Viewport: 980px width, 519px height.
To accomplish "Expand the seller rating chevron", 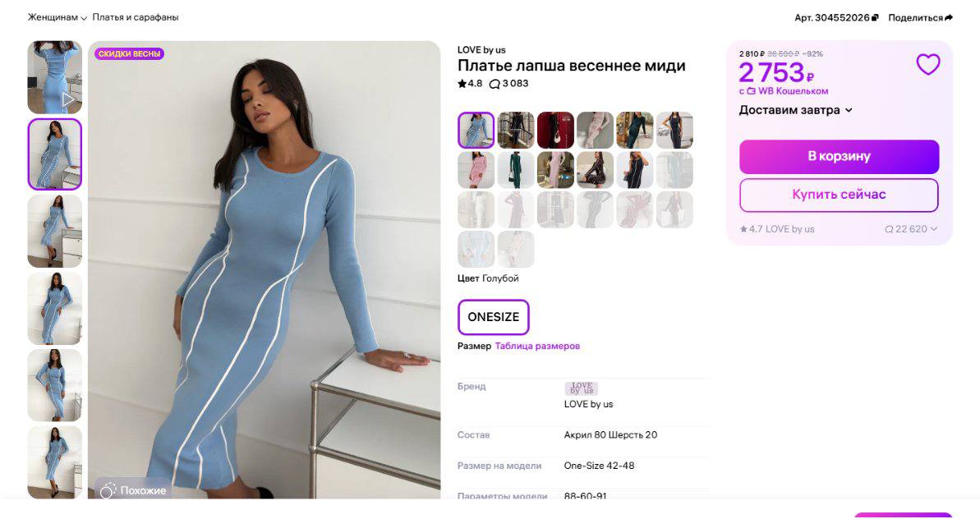I will coord(934,229).
